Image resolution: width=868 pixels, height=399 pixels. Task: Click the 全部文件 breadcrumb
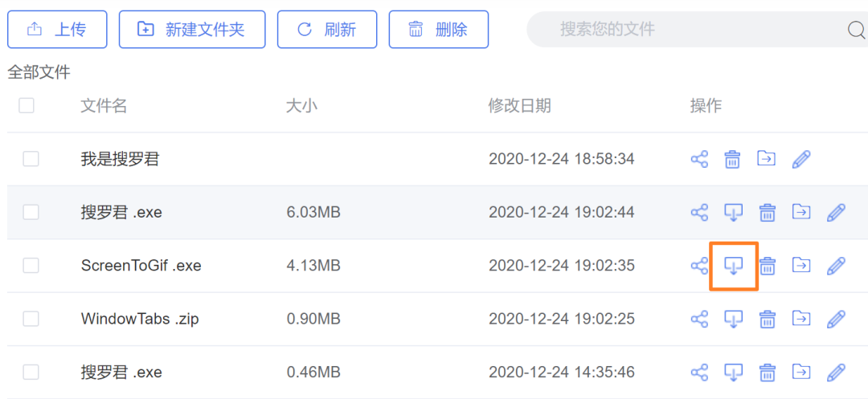(x=39, y=72)
